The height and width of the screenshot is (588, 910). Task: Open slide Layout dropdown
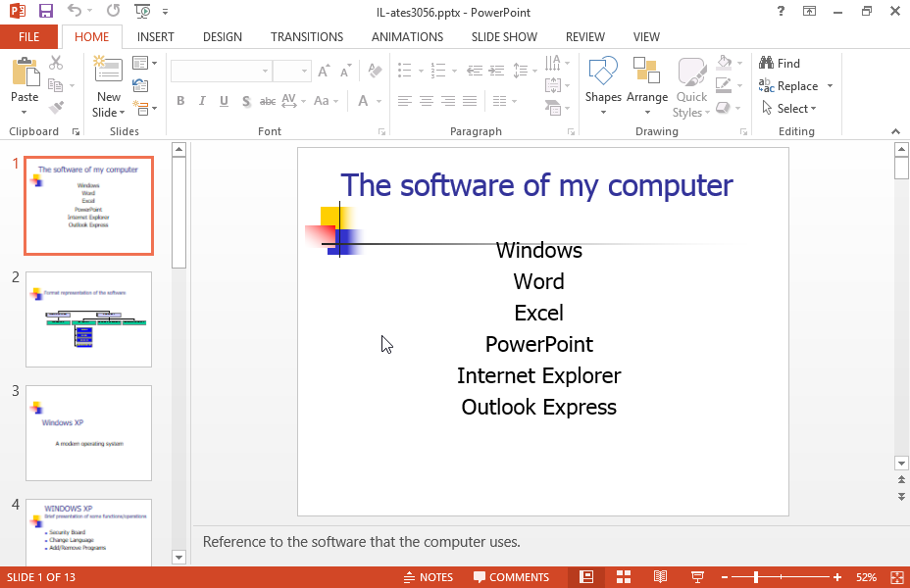pyautogui.click(x=144, y=62)
